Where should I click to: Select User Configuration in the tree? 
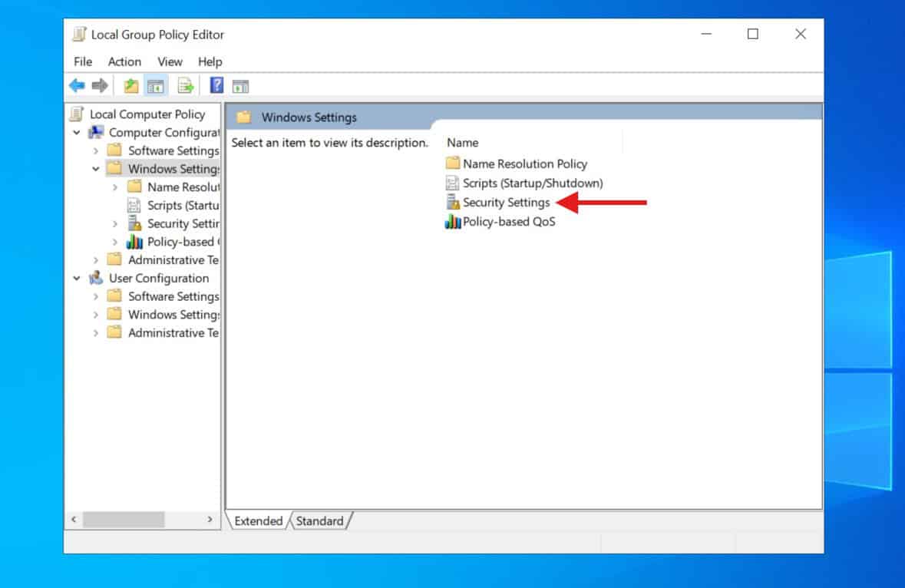[x=159, y=278]
